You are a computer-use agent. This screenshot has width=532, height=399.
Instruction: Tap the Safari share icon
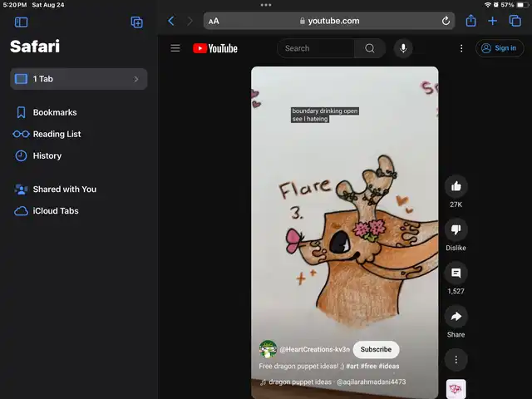470,21
